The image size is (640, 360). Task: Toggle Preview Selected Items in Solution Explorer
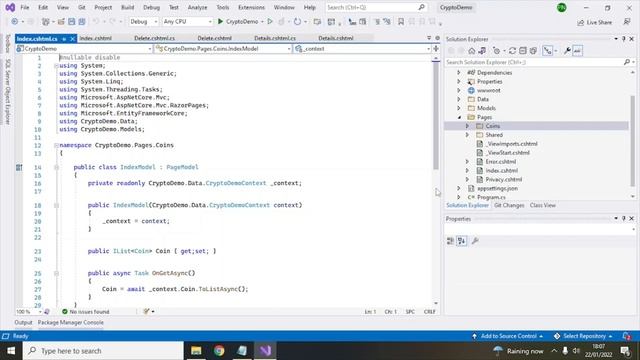[x=577, y=51]
